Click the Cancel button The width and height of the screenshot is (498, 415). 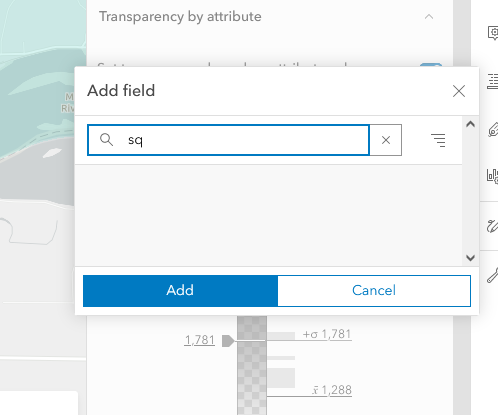click(374, 291)
